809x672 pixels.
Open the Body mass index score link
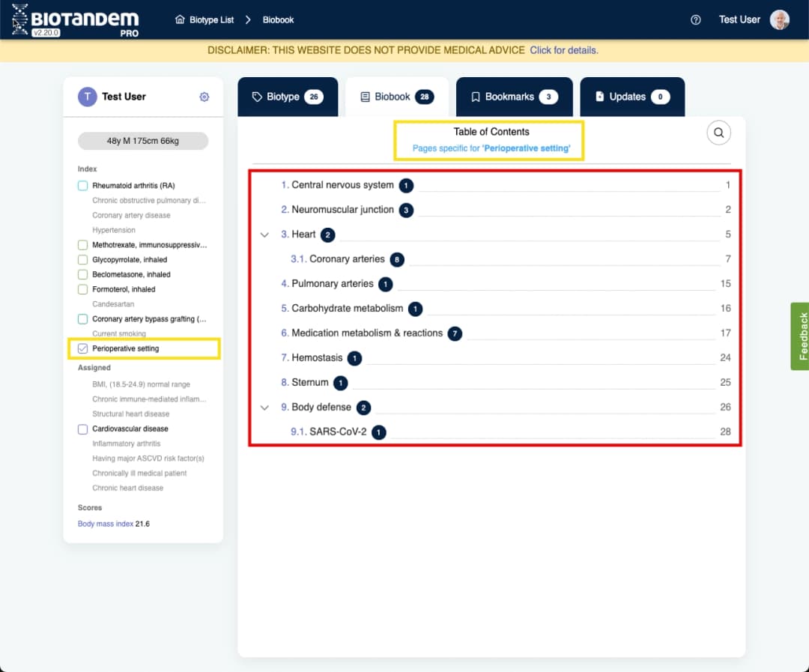coord(106,524)
